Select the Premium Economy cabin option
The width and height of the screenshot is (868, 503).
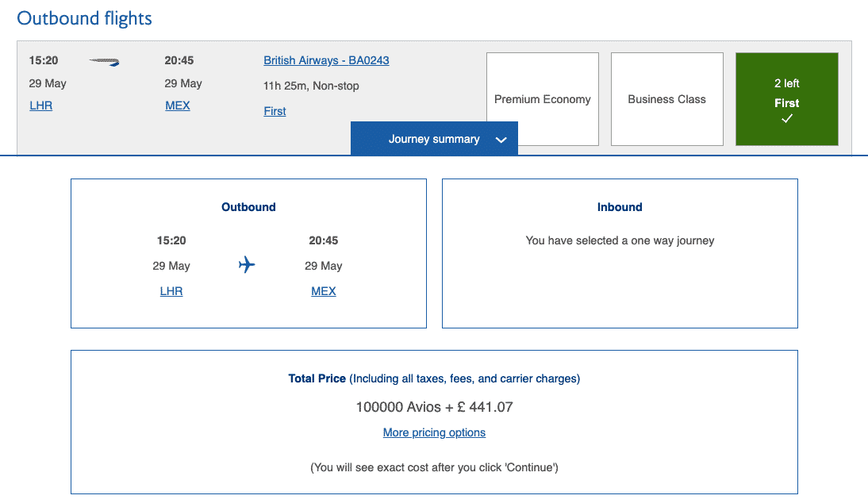click(543, 99)
